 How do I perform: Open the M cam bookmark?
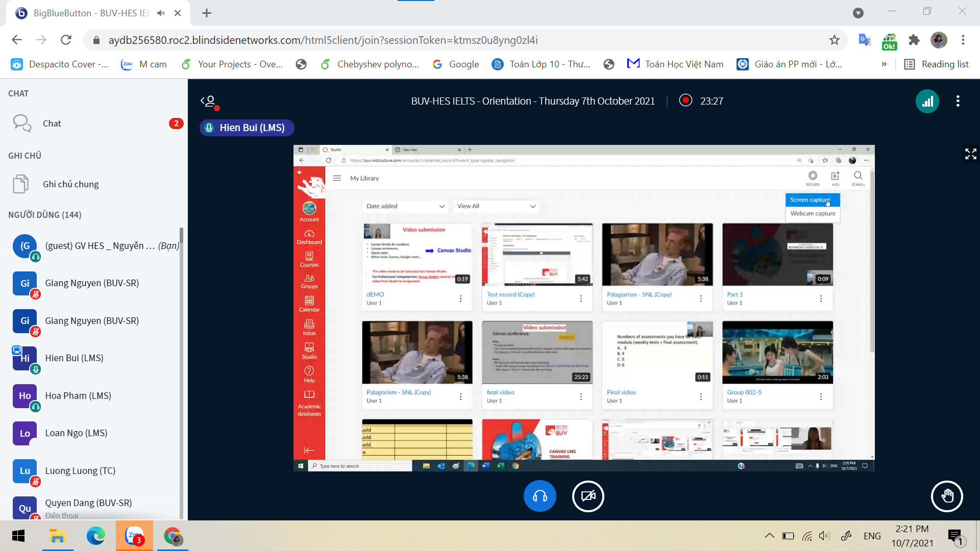coord(144,64)
